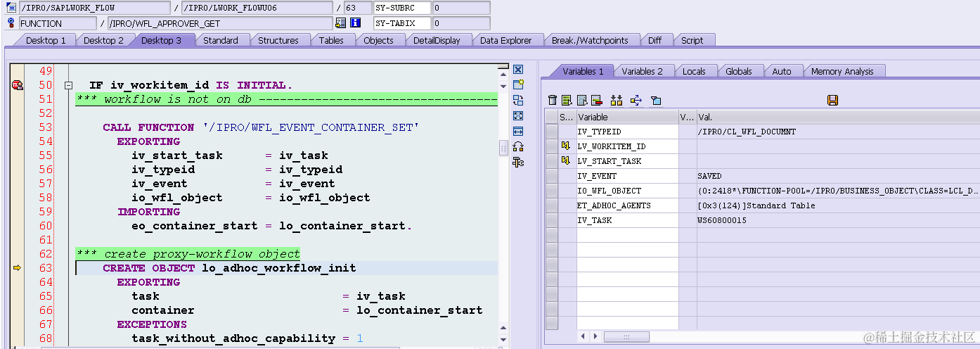Click the horizontal scrollbar under variables table
This screenshot has width=980, height=349.
626,337
